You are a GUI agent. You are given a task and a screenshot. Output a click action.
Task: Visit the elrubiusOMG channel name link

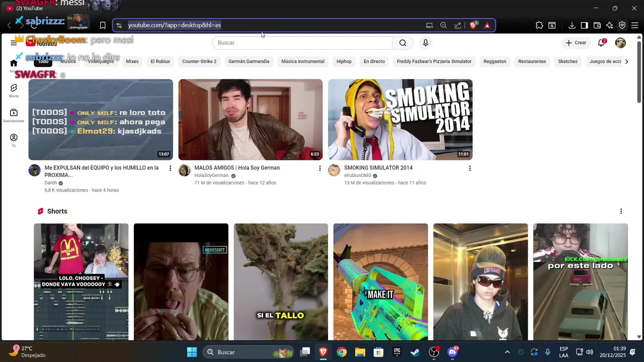[x=358, y=175]
